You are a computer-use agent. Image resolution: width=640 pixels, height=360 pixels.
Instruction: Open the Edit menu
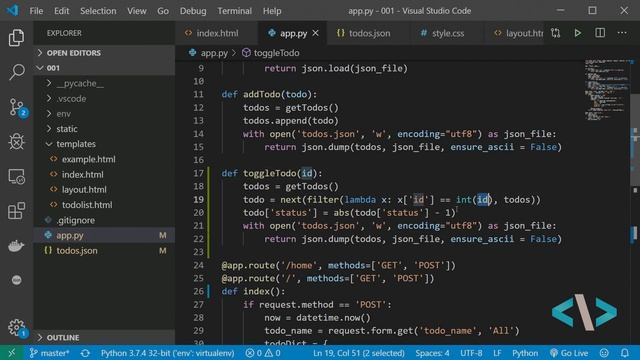62,11
